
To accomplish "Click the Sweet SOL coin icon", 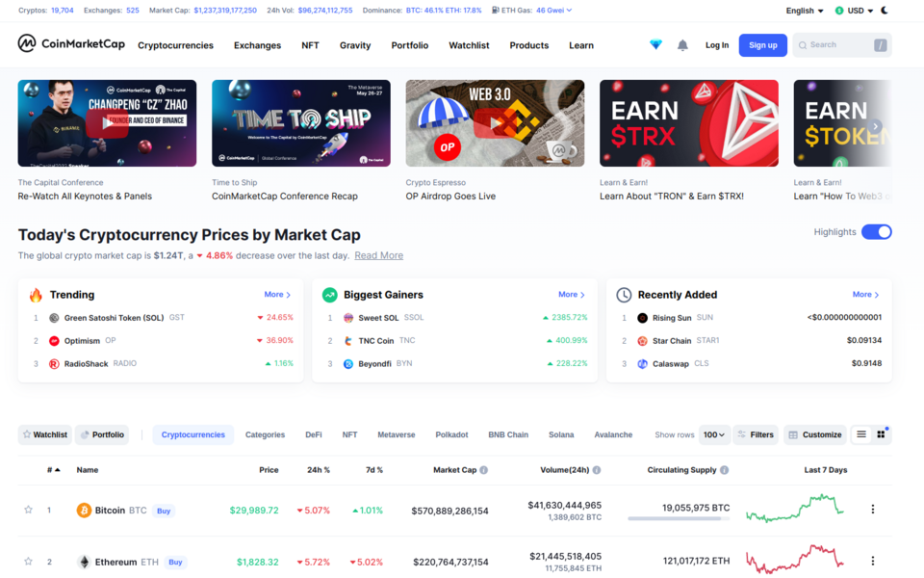I will 348,318.
